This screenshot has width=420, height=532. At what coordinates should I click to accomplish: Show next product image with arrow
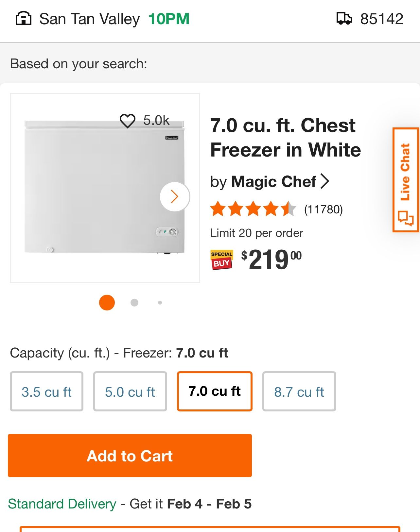pos(175,197)
